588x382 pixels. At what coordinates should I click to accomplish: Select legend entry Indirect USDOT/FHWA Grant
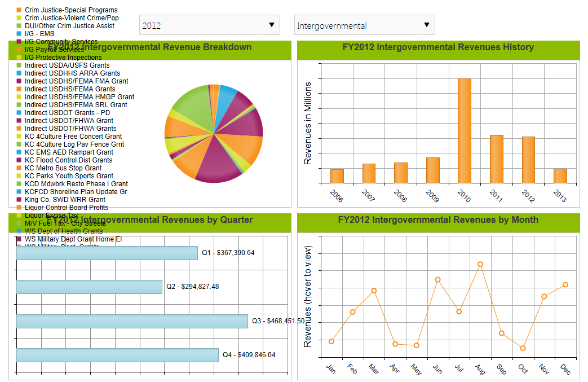click(x=65, y=120)
